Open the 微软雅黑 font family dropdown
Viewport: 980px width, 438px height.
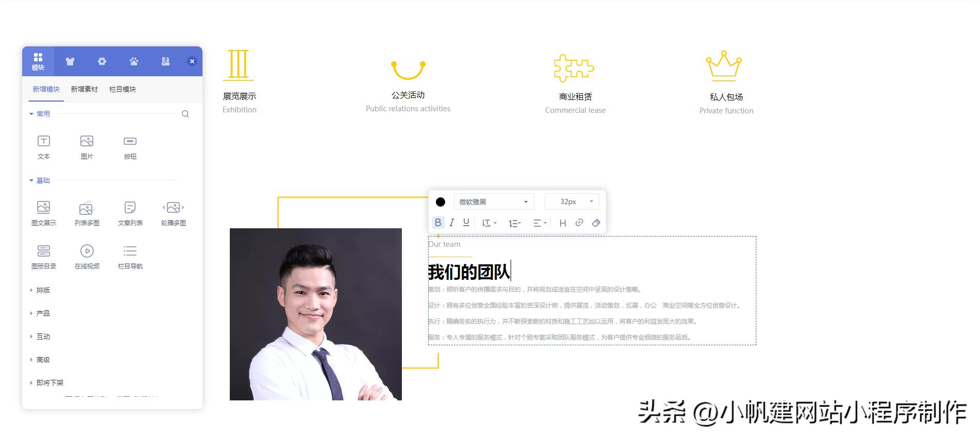[494, 201]
